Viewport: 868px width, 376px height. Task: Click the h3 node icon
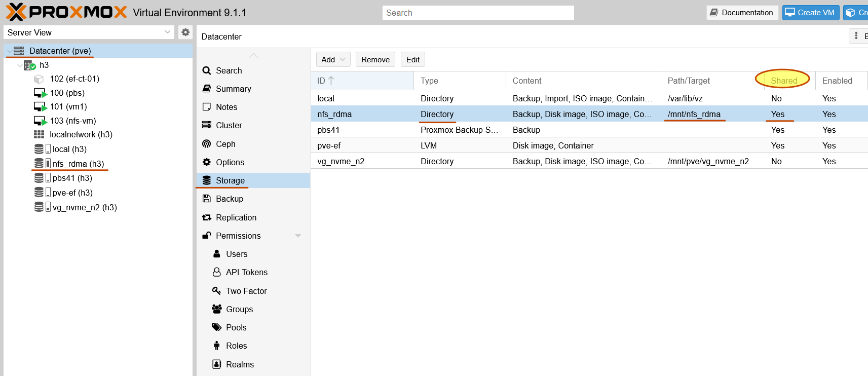29,65
